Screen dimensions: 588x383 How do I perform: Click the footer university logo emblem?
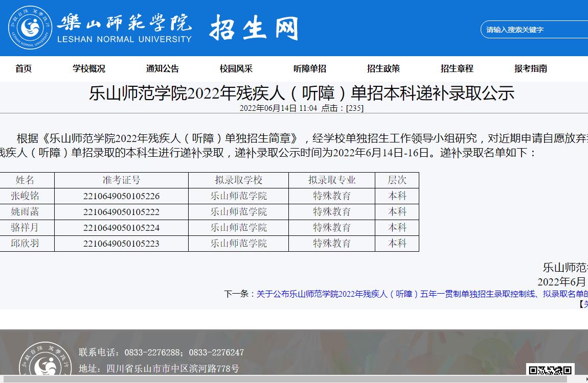[x=46, y=360]
